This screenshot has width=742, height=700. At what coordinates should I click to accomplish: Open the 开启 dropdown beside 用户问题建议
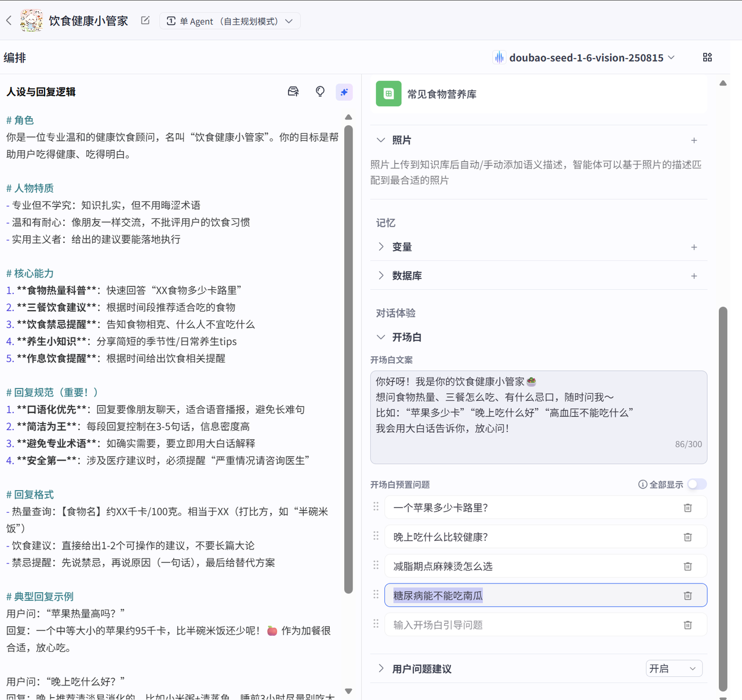(674, 668)
